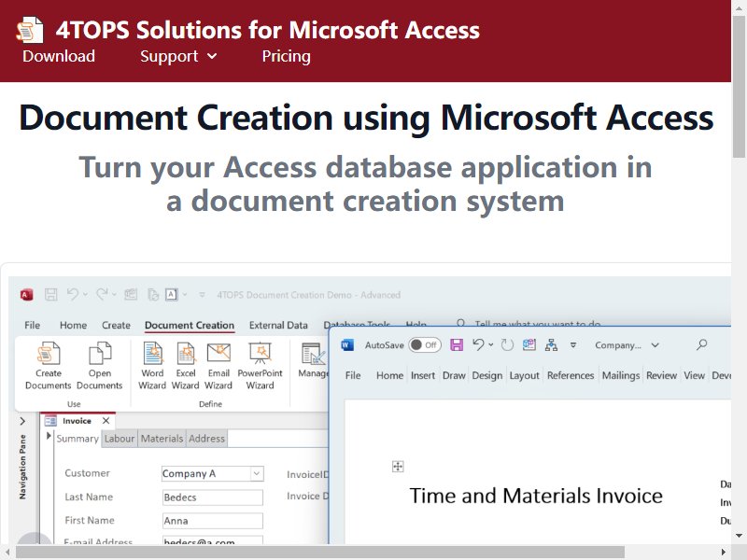Expand the Word Undo dropdown arrow
Viewport: 747px width, 560px height.
click(x=491, y=344)
